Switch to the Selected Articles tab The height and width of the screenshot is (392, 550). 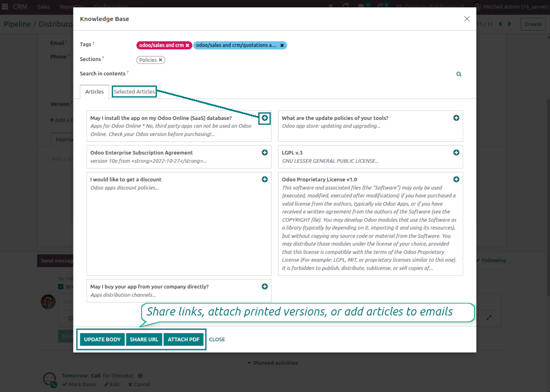coord(134,92)
